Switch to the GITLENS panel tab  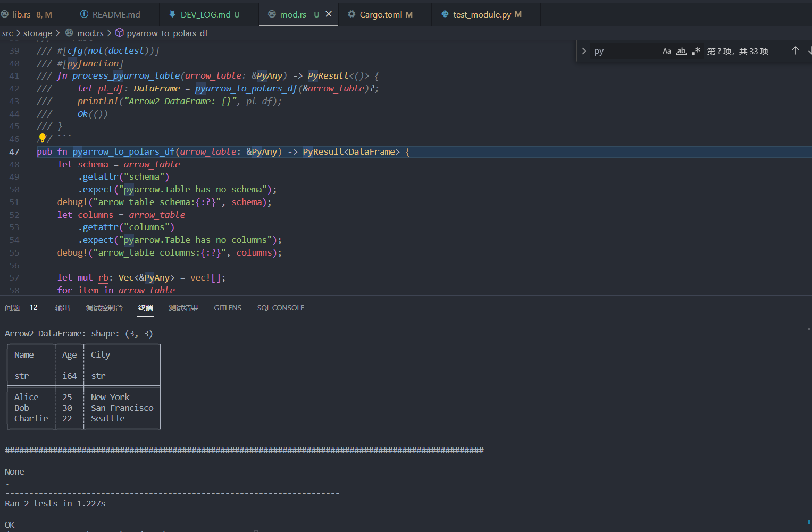(228, 308)
